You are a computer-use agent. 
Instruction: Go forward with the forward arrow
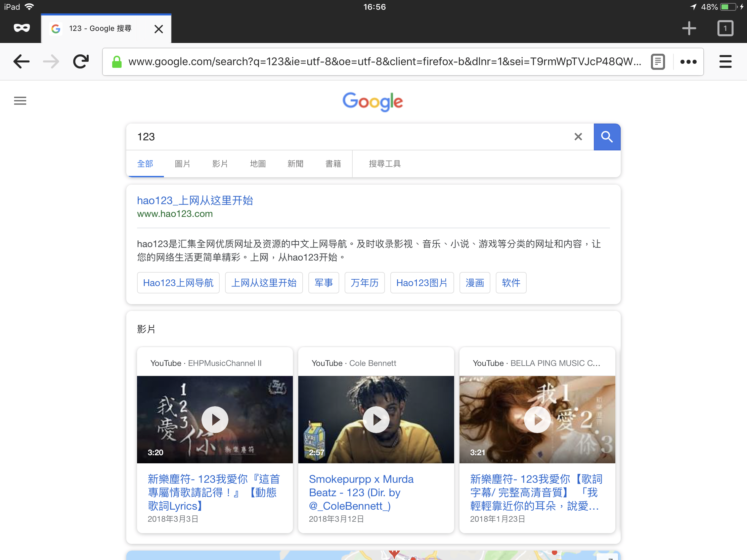[x=51, y=61]
